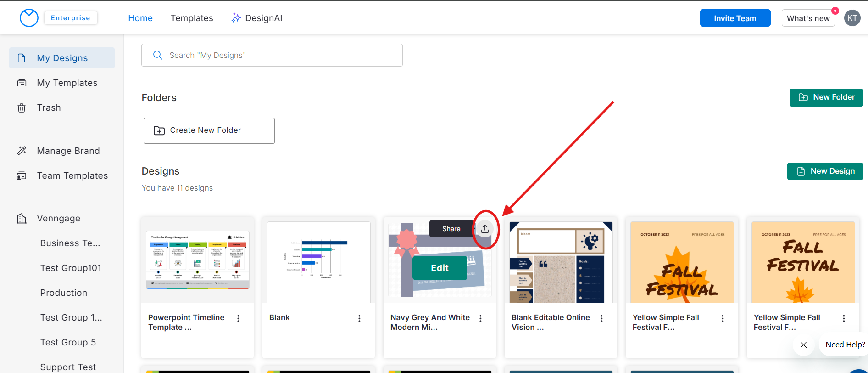Click the search magnifier icon
Screen dimensions: 868x373
(x=158, y=55)
